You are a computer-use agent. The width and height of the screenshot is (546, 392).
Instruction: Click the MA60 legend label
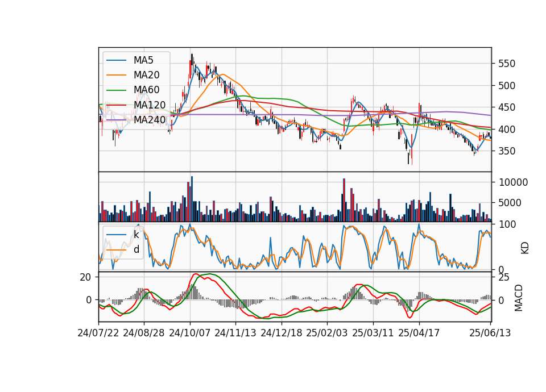pyautogui.click(x=146, y=90)
